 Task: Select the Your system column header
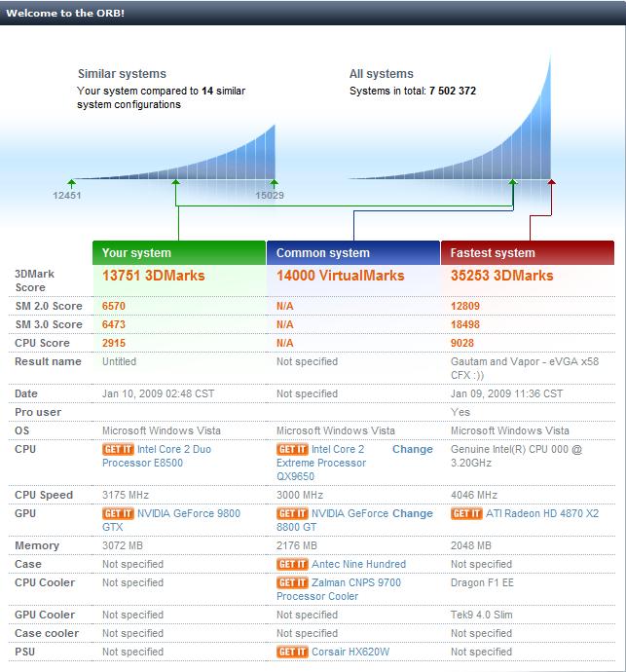click(179, 253)
